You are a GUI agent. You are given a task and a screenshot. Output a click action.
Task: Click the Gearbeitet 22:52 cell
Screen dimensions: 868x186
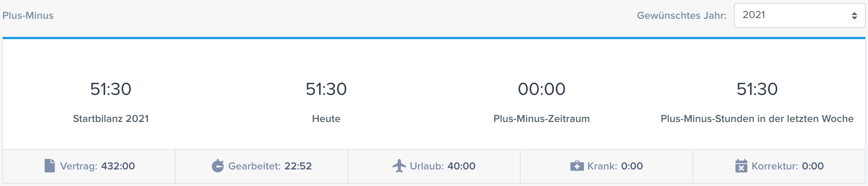(x=261, y=166)
